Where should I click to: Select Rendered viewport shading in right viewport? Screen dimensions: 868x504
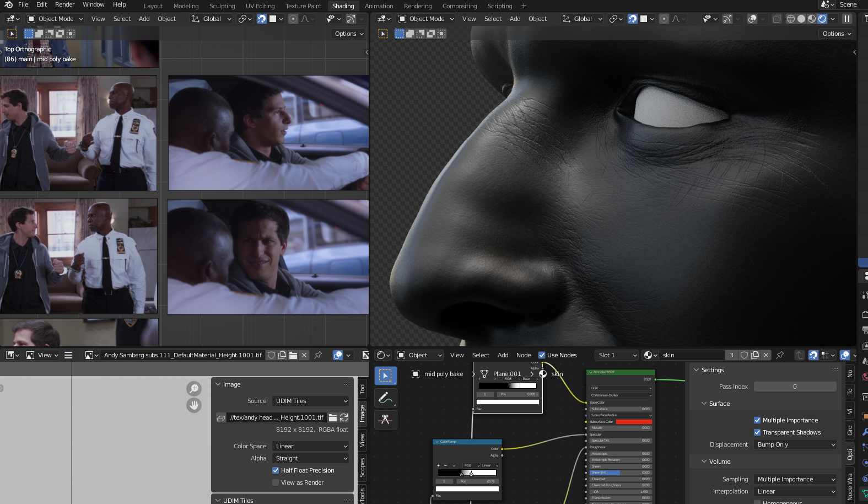(822, 19)
